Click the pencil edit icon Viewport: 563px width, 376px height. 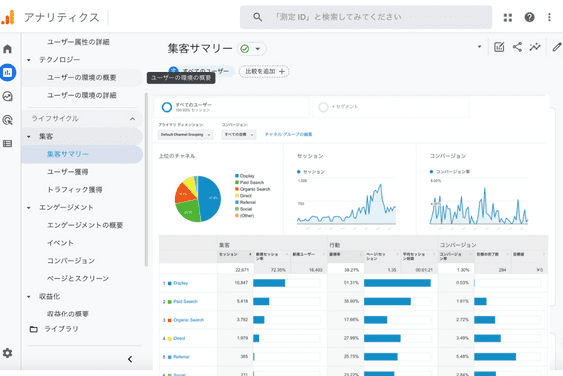coord(557,47)
